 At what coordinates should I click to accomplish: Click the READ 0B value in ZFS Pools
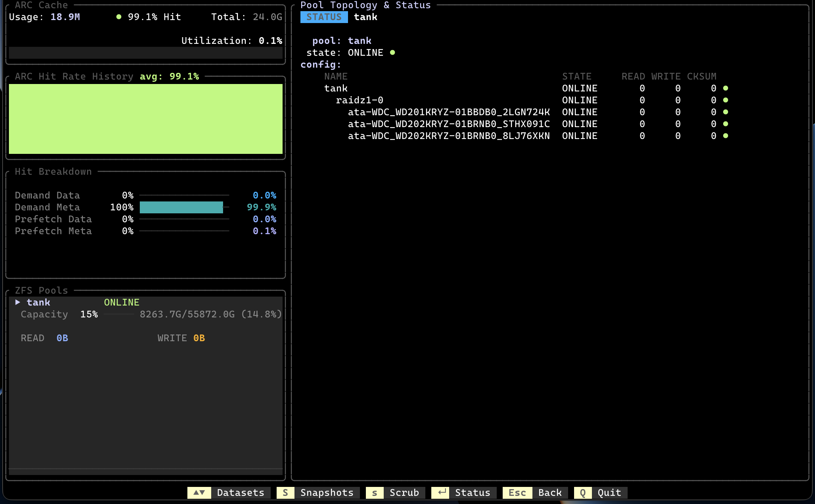point(62,338)
